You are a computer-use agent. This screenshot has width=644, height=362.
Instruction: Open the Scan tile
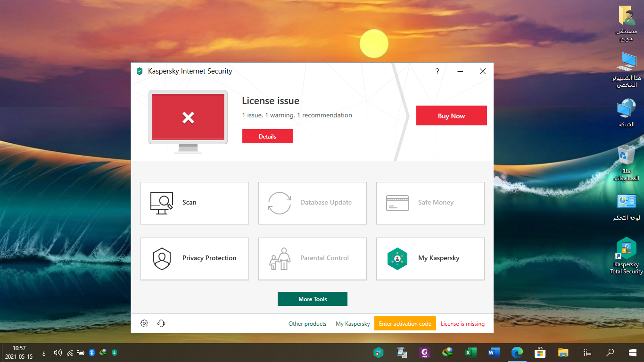pos(194,203)
